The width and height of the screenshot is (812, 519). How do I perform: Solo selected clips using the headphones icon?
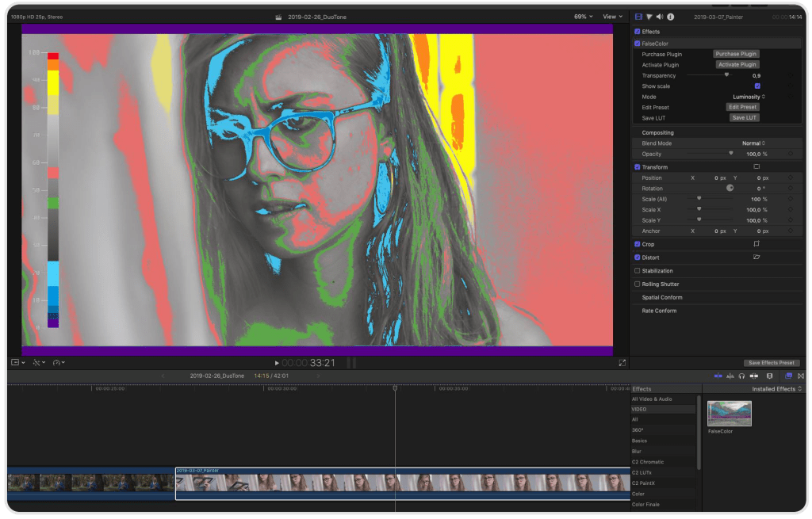[x=741, y=376]
